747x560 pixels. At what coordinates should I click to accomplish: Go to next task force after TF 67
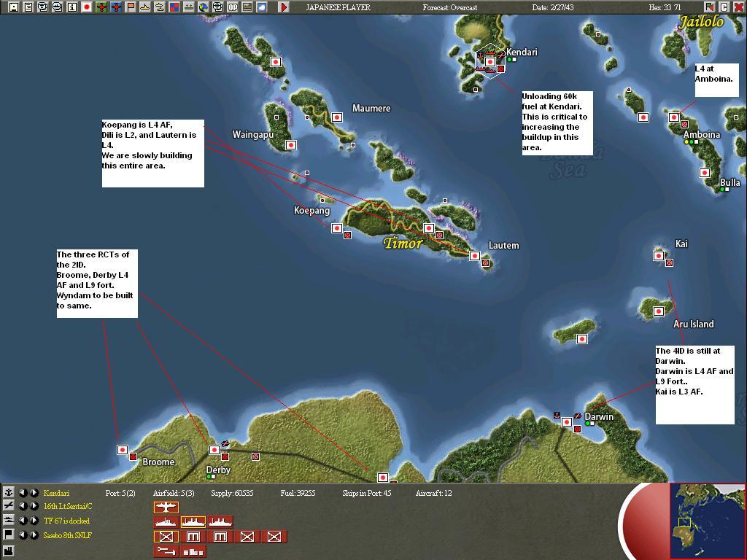pos(34,521)
